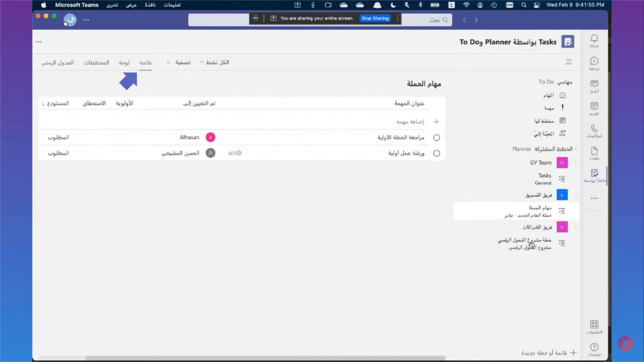Open the عرض menu in the menu bar

(131, 5)
